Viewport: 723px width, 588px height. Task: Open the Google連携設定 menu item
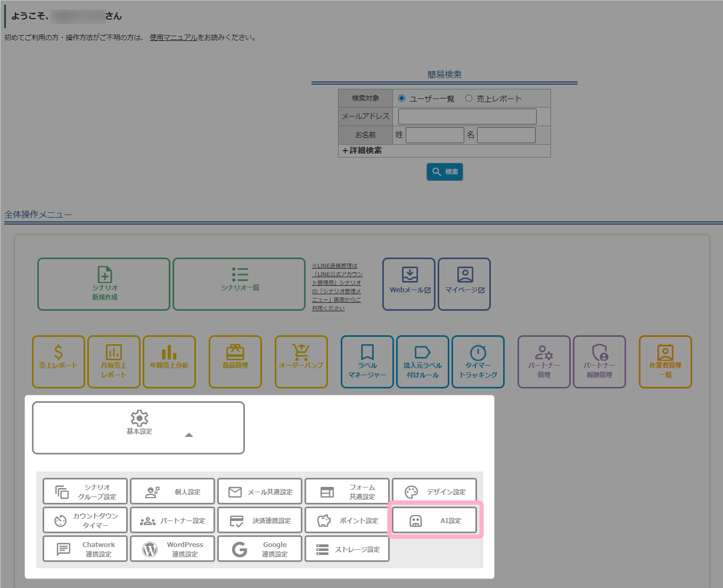(x=260, y=549)
